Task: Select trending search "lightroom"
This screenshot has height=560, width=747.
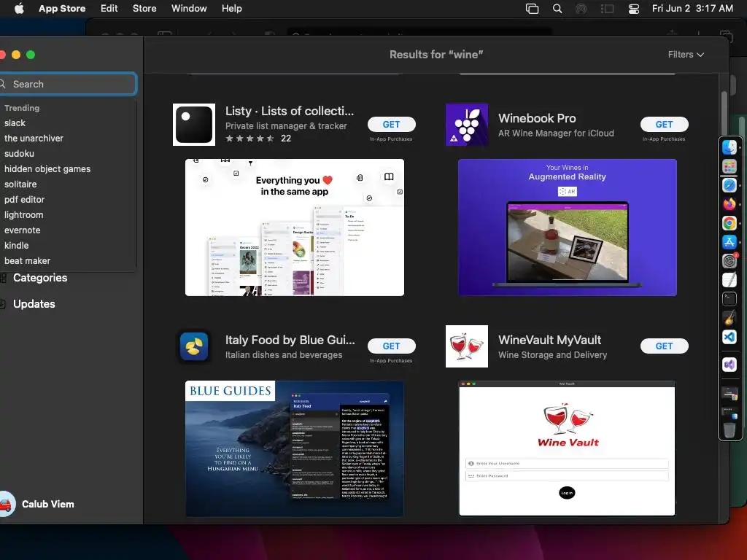Action: coord(24,215)
